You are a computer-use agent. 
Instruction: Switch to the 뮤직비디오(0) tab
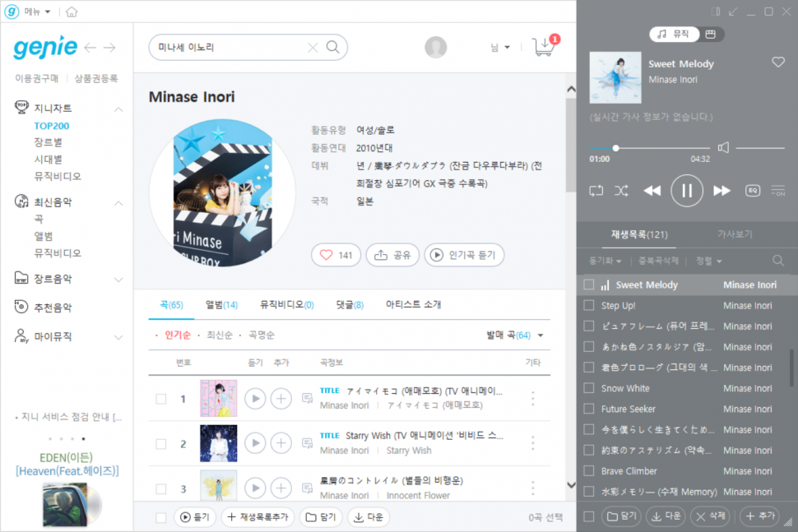point(286,305)
